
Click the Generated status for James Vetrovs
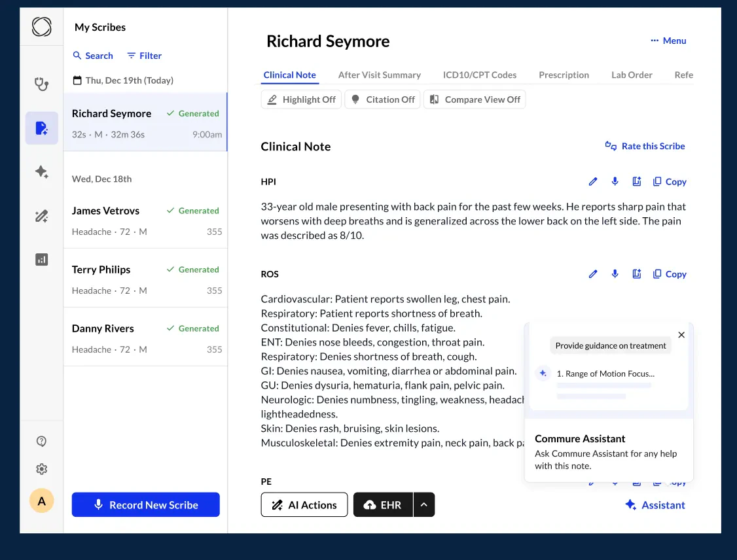(x=192, y=211)
